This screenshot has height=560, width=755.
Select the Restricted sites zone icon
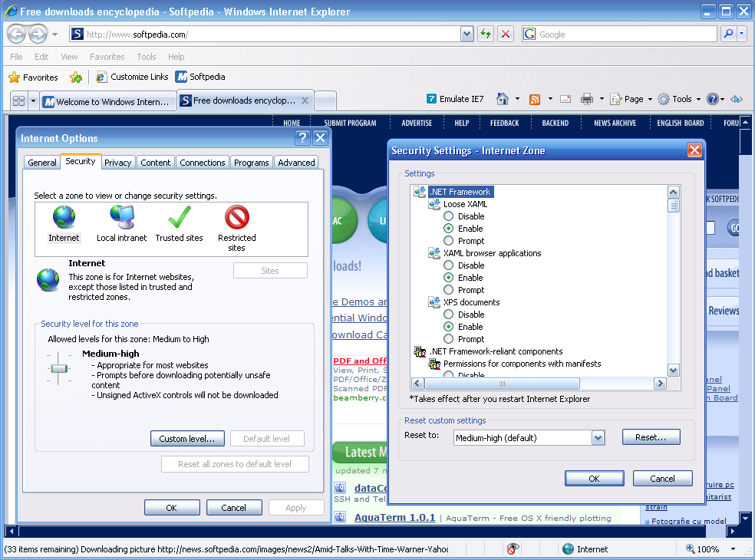pos(237,217)
